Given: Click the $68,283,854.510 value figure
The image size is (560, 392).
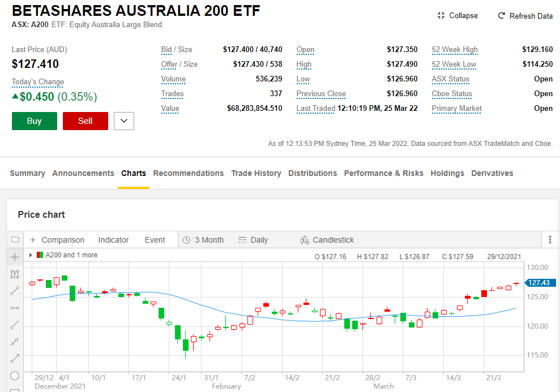Looking at the screenshot, I should click(x=254, y=109).
